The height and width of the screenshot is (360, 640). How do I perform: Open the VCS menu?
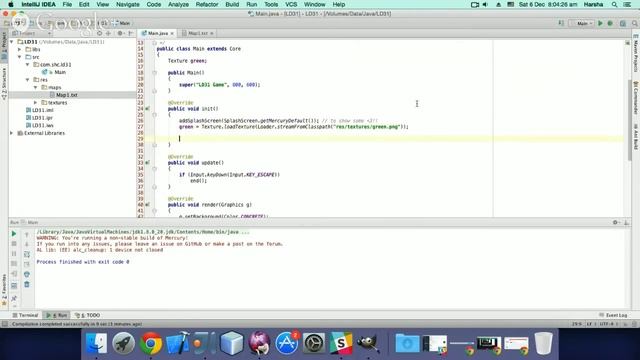coord(291,4)
